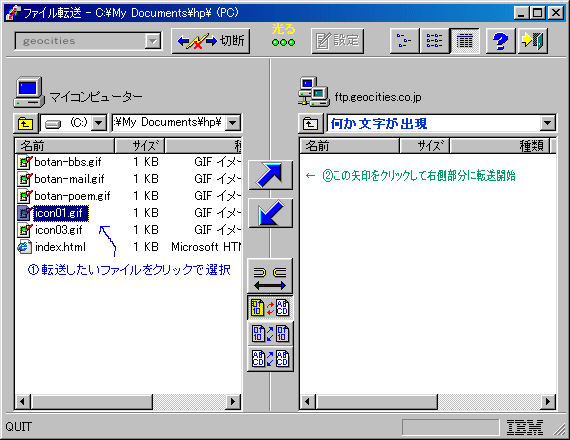Select binary-to-binary transfer mode
Image resolution: width=570 pixels, height=440 pixels.
pyautogui.click(x=270, y=334)
